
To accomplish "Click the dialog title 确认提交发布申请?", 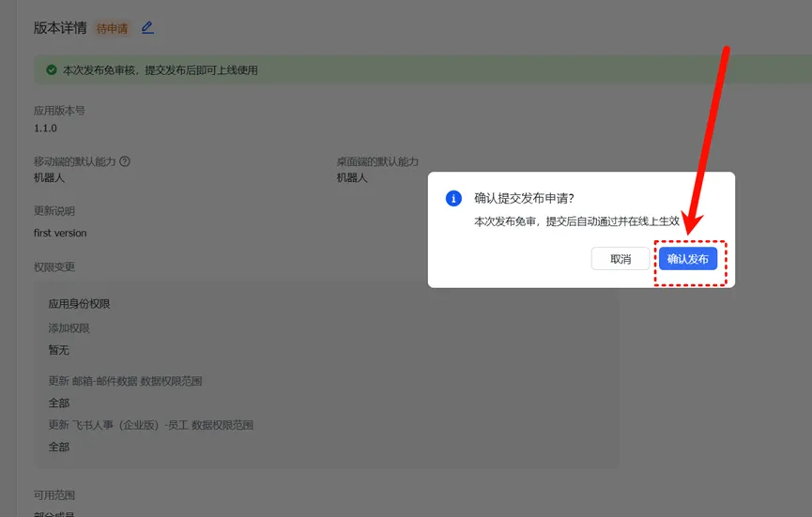I will pyautogui.click(x=524, y=198).
